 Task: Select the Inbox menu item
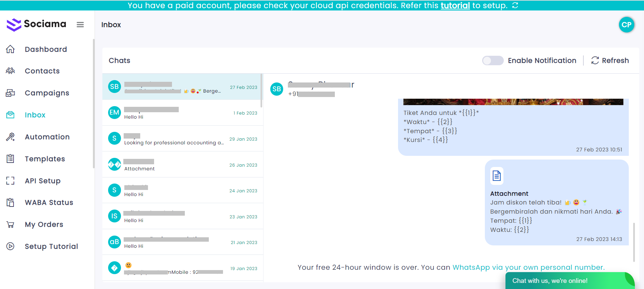[x=35, y=115]
